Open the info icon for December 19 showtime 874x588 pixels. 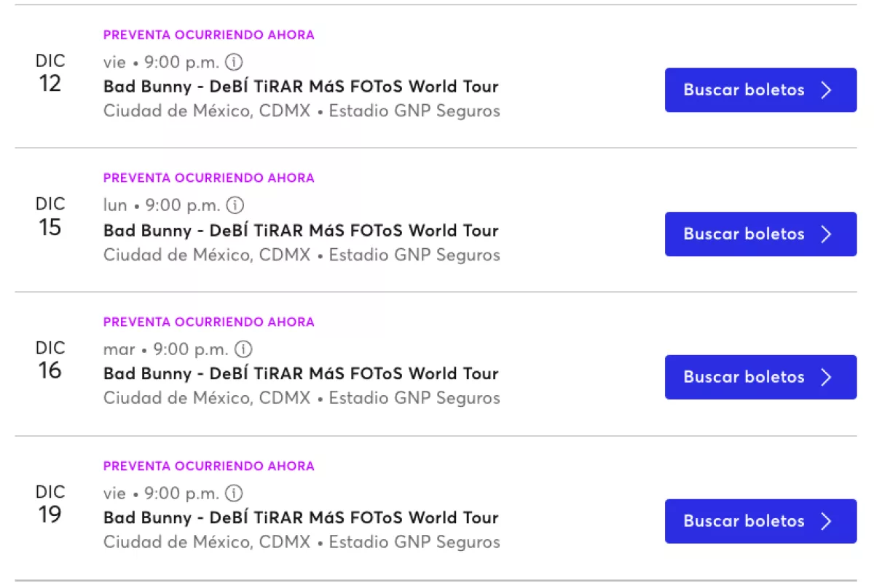click(233, 493)
